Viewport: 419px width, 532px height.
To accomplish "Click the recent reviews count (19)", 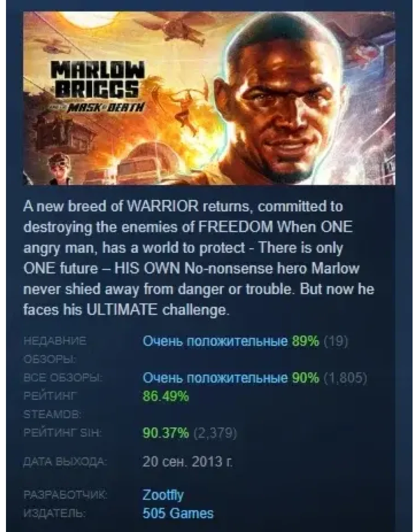I will tap(336, 341).
